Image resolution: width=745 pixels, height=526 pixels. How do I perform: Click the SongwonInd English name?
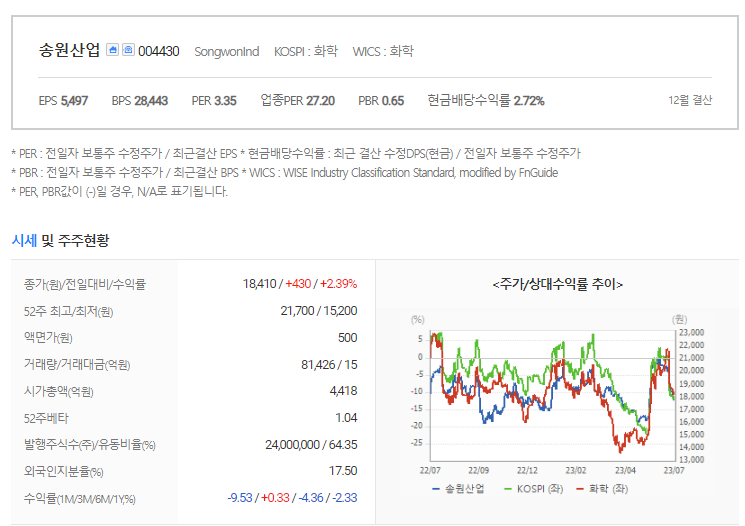(x=227, y=51)
